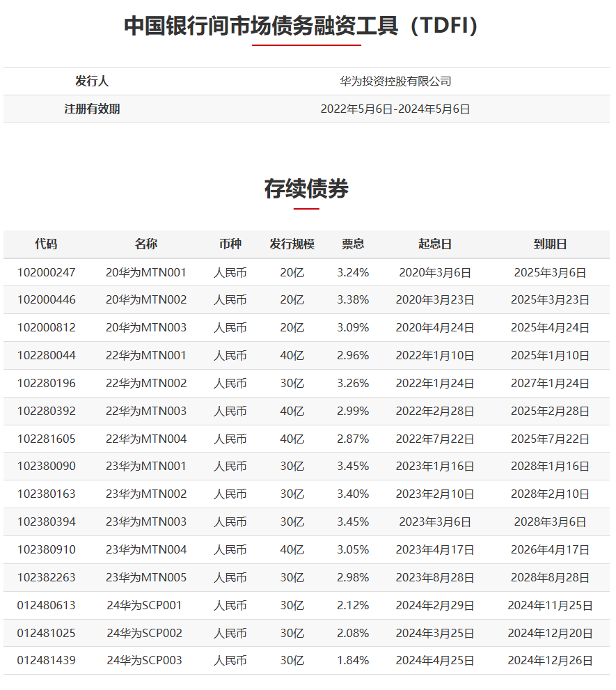Click coupon rate 2.98%
This screenshot has height=690, width=616.
click(353, 578)
